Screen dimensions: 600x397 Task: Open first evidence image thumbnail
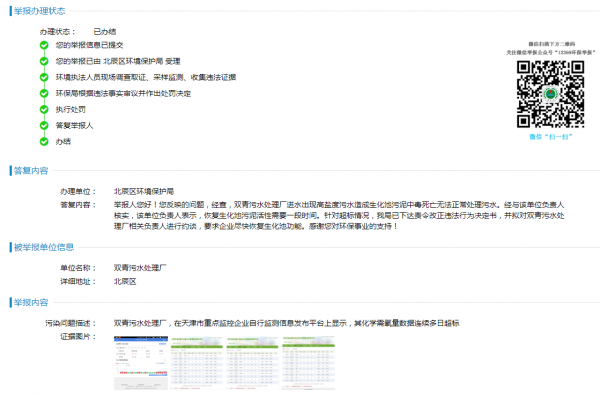141,363
